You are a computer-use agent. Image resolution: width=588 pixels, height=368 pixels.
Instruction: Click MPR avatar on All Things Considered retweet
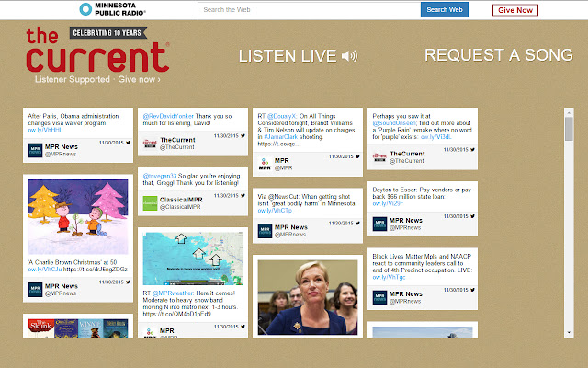coord(265,164)
